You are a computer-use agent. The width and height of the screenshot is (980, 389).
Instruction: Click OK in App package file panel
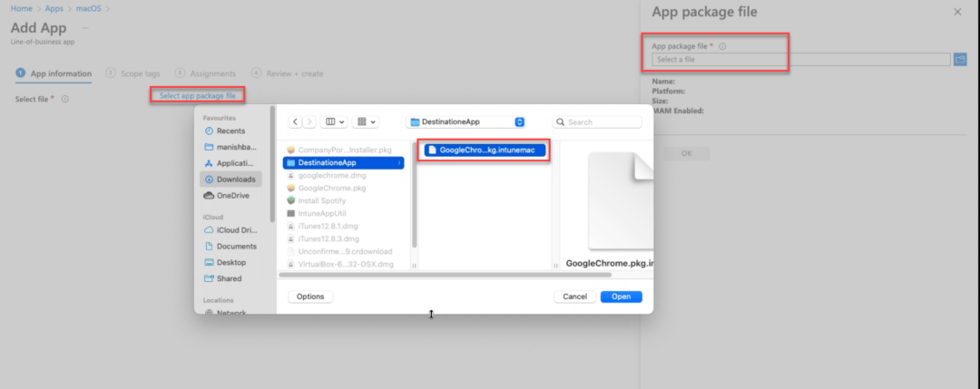point(686,153)
